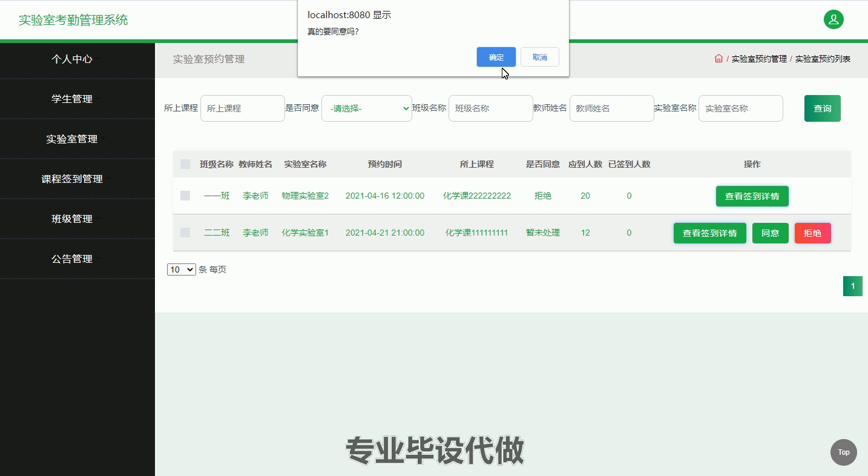Screen dimensions: 868x476
Task: Expand 学生管理 sidebar menu
Action: 77,99
